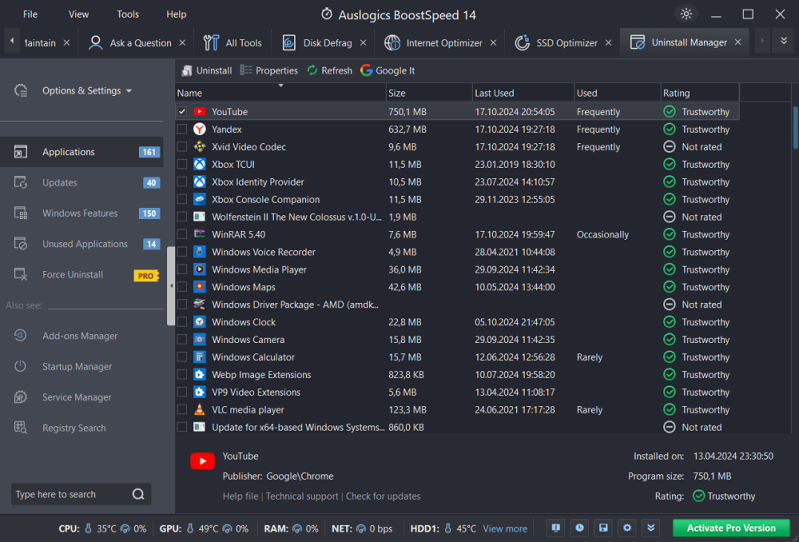Open Registry Search in the sidebar
The height and width of the screenshot is (542, 799).
tap(74, 428)
